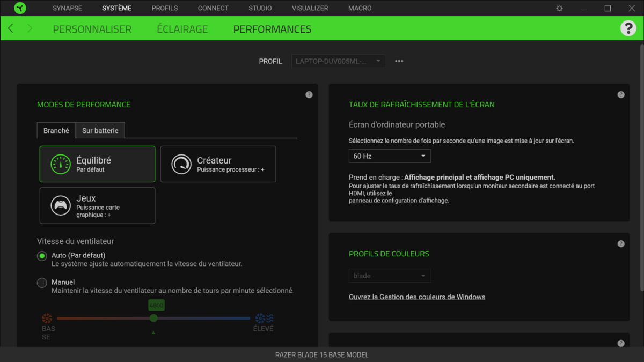Open the Studio menu
The width and height of the screenshot is (644, 362).
point(260,8)
